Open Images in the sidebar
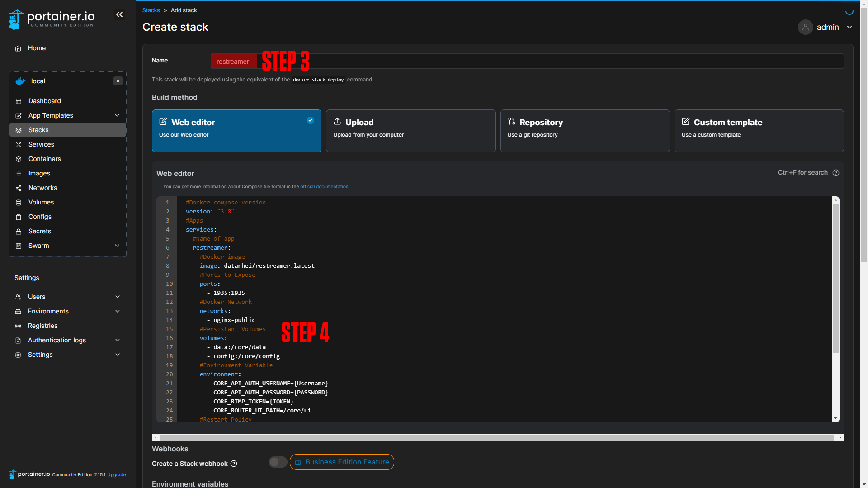Viewport: 868px width, 488px height. coord(68,173)
